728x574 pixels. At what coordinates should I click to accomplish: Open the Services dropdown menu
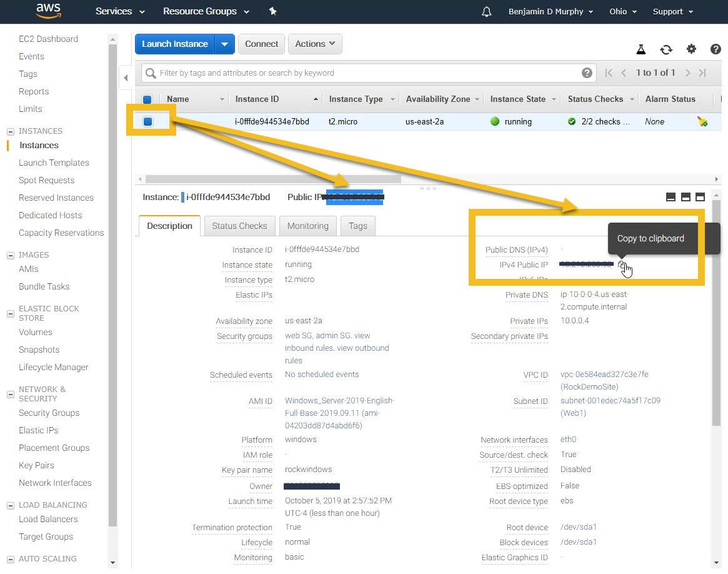coord(120,11)
